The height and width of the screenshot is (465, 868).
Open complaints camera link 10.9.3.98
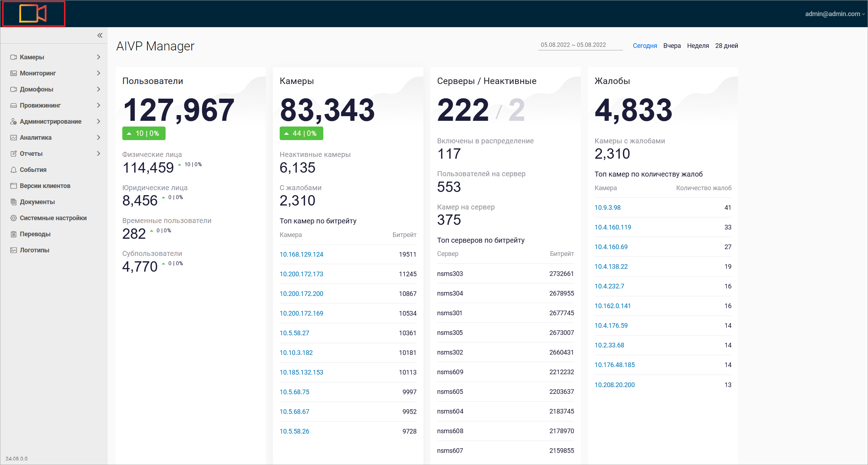[607, 208]
